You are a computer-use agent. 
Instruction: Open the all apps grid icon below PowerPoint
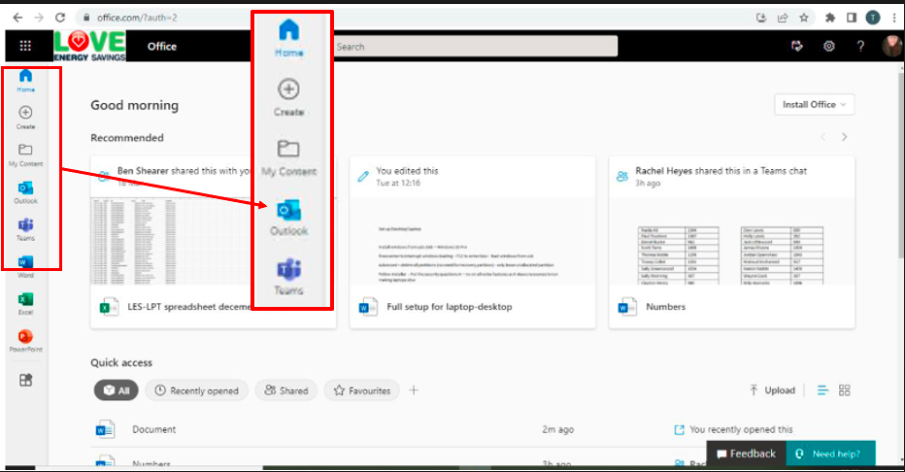(25, 380)
